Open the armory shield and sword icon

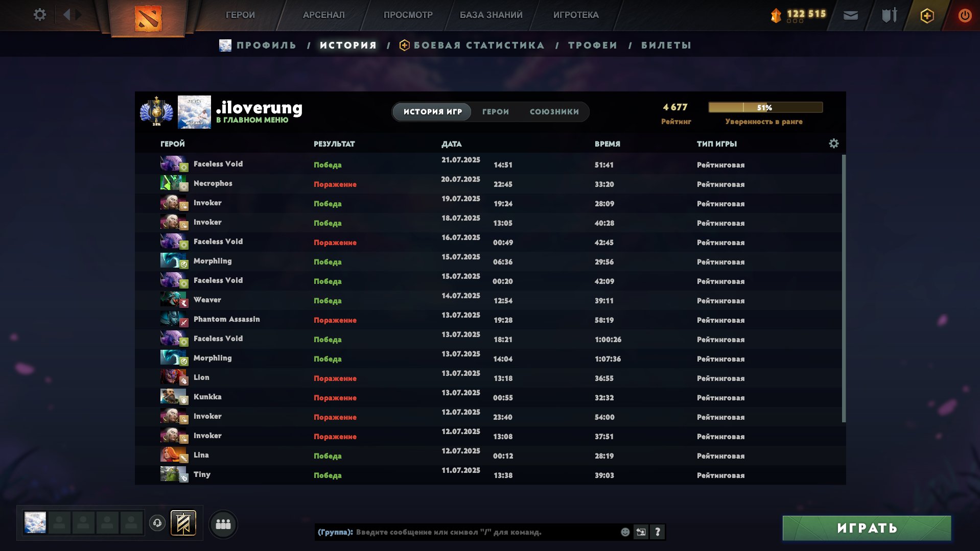[889, 15]
